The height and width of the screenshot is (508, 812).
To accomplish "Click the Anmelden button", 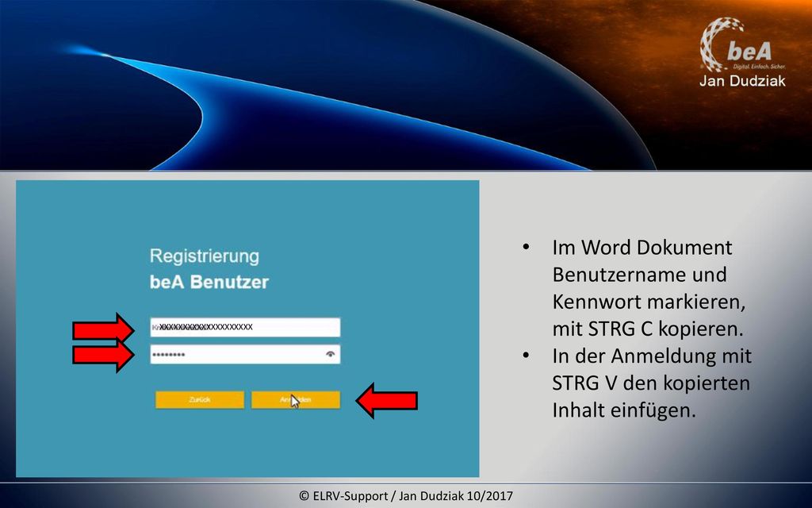I will 296,400.
